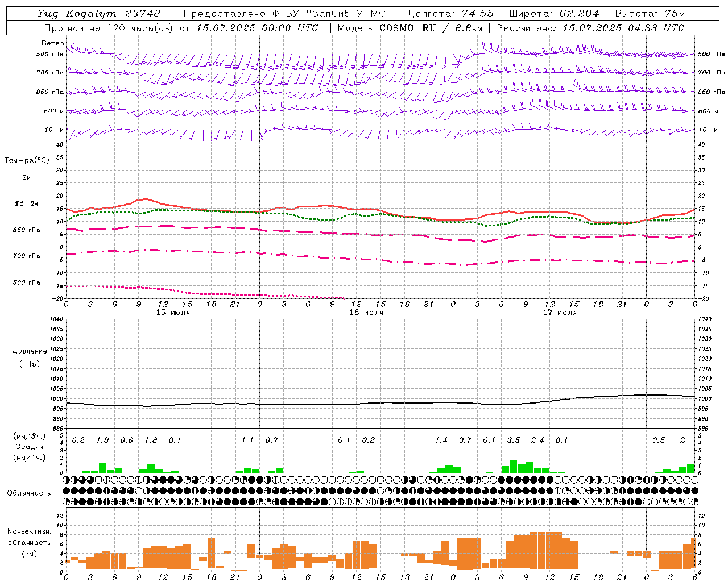The image size is (728, 582).
Task: Click the '16 июля' date label
Action: point(366,313)
